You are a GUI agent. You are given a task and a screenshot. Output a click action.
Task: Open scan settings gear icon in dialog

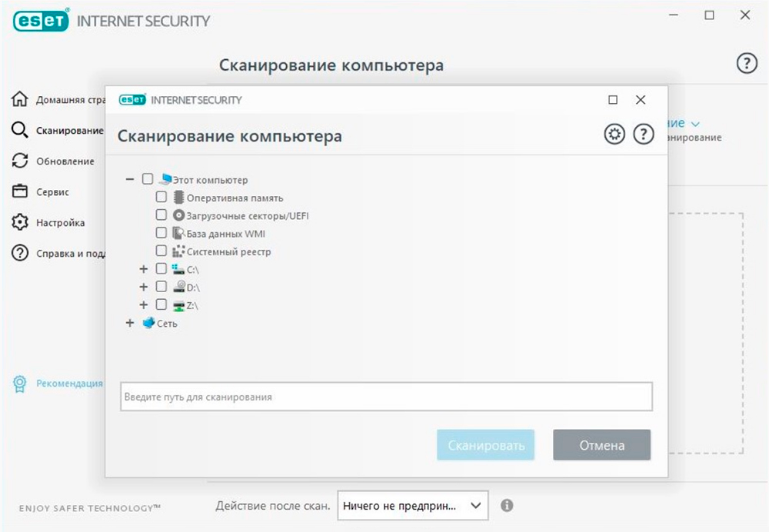614,134
